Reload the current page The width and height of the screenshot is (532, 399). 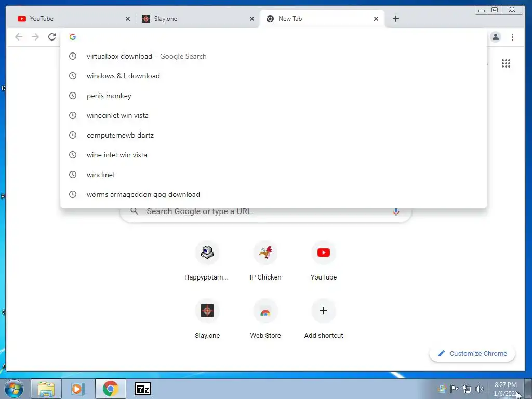[x=52, y=37]
